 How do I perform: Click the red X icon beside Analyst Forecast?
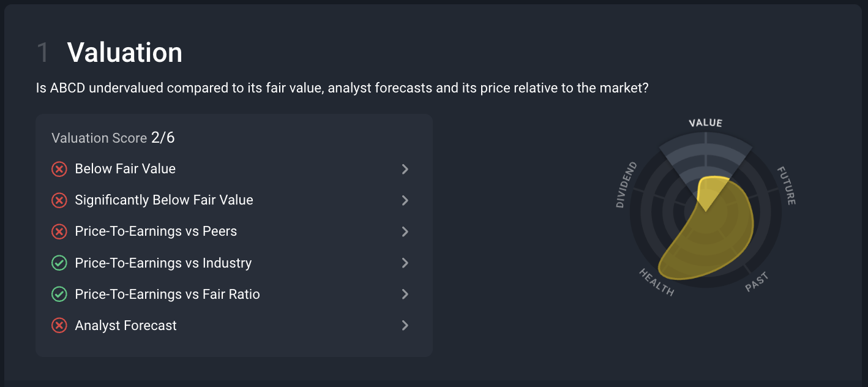click(x=59, y=326)
